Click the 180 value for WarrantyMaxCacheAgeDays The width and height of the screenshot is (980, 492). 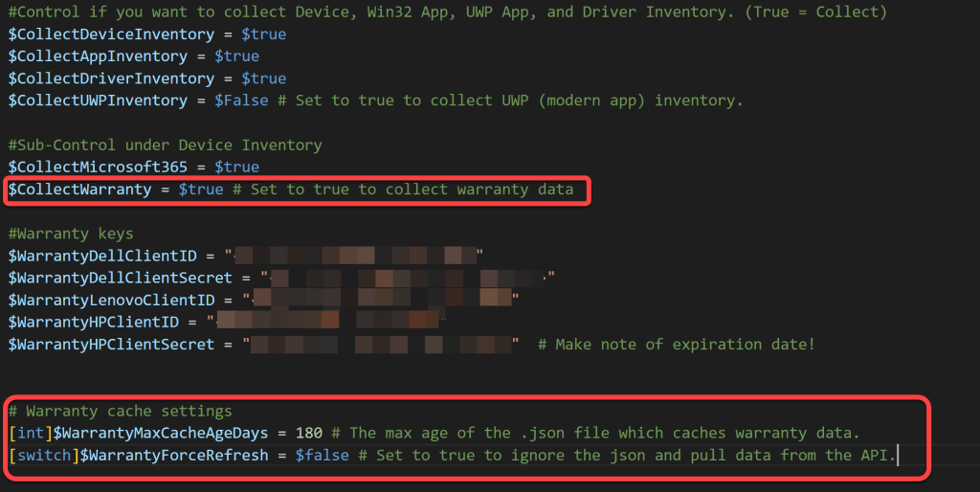(x=309, y=433)
